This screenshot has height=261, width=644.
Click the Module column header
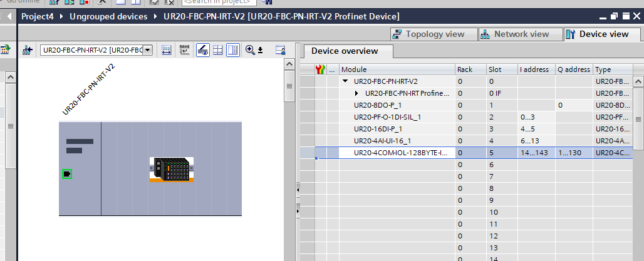tap(397, 69)
